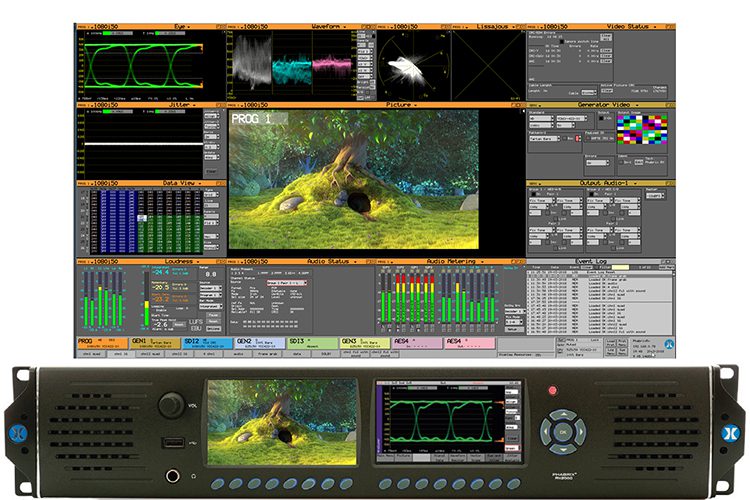750x500 pixels.
Task: Click the color bars test pattern preview
Action: (x=642, y=129)
